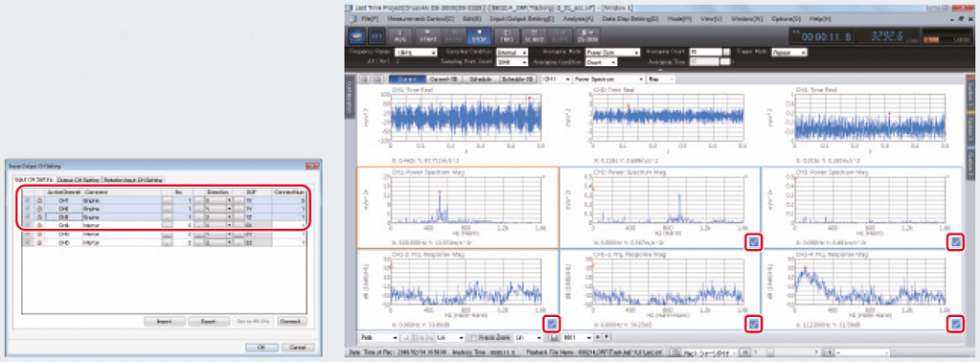980x362 pixels.
Task: Select the FFT mode icon
Action: pyautogui.click(x=376, y=36)
